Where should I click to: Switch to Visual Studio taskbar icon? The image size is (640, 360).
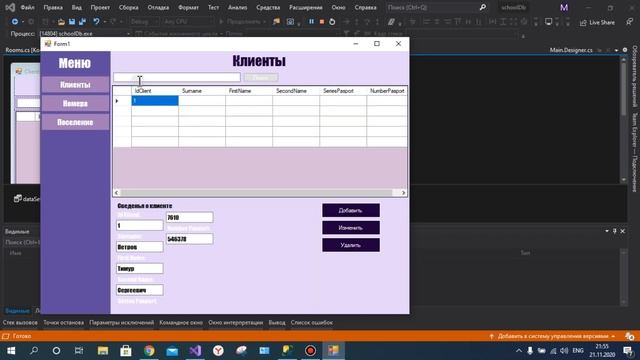pyautogui.click(x=195, y=351)
